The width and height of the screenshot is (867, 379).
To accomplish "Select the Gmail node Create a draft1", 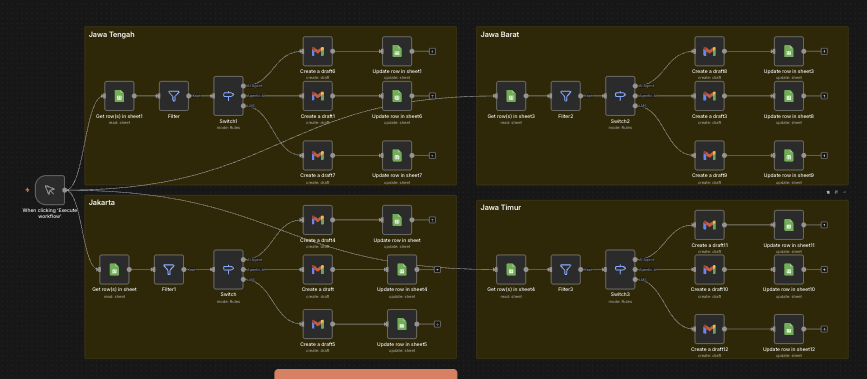I will [x=317, y=96].
